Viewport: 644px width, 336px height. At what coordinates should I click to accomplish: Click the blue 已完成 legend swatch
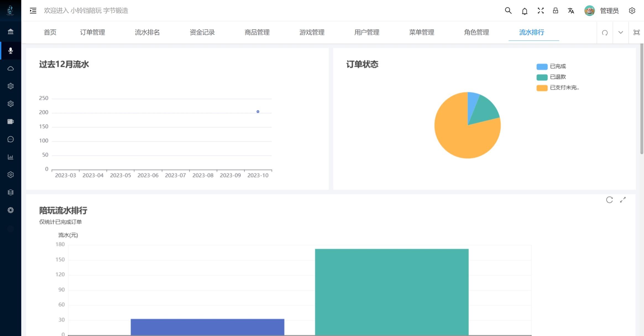[542, 66]
